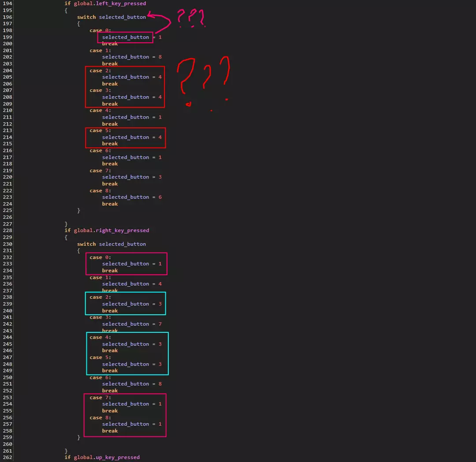Viewport: 476px width, 462px height.
Task: Select "case 1:" on line 201
Action: point(100,50)
